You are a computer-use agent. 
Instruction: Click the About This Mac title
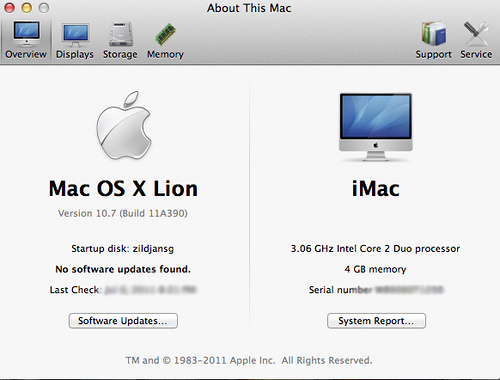(x=249, y=8)
